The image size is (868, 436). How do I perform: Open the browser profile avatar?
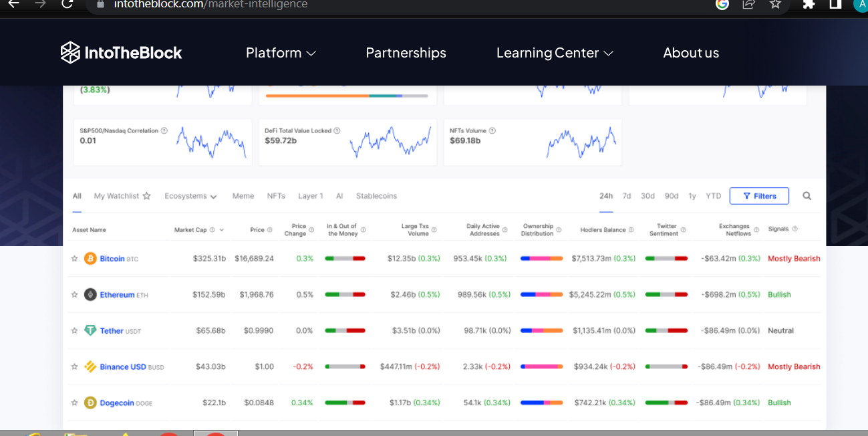pos(860,4)
